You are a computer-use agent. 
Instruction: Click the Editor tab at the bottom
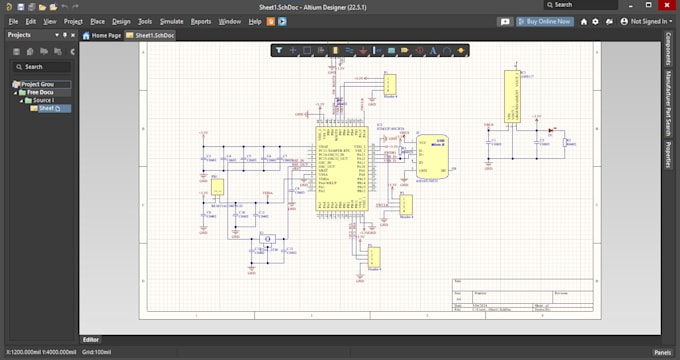pos(91,340)
